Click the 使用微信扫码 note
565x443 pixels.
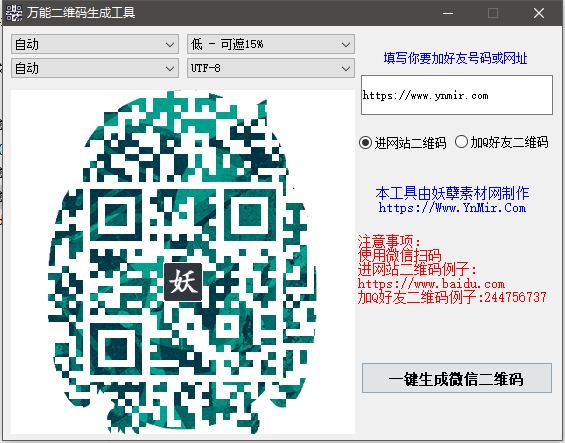pos(399,255)
